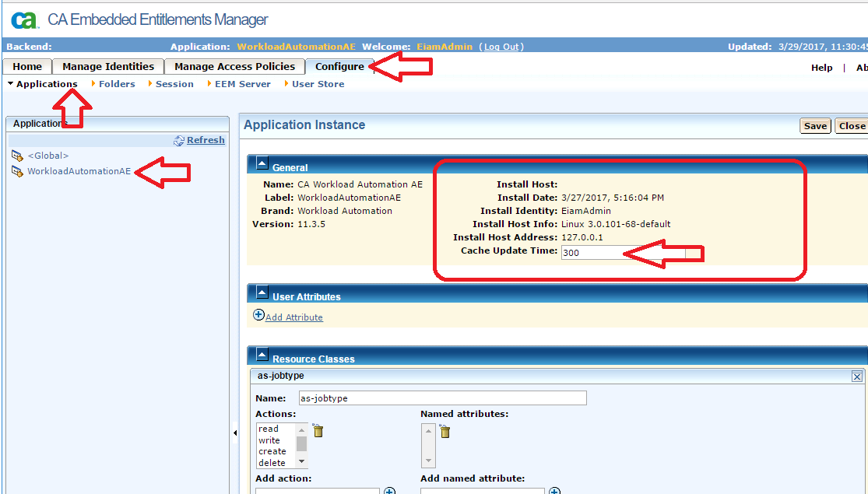
Task: Expand the Folders navigation item
Action: click(x=116, y=83)
